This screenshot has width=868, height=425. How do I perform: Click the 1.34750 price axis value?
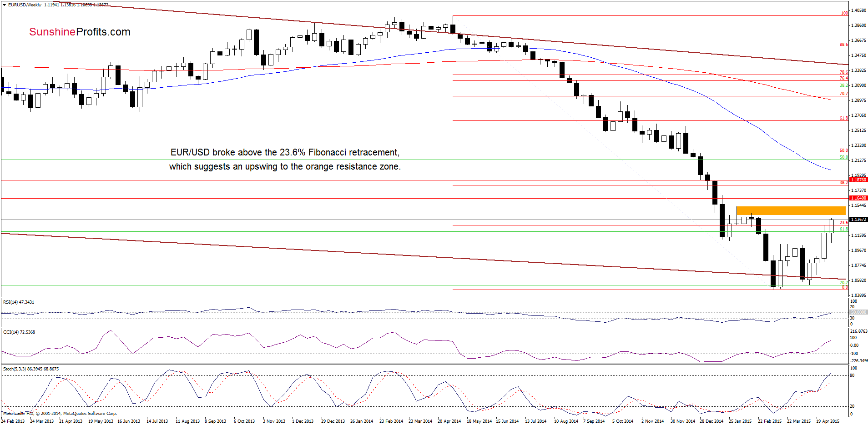click(858, 55)
